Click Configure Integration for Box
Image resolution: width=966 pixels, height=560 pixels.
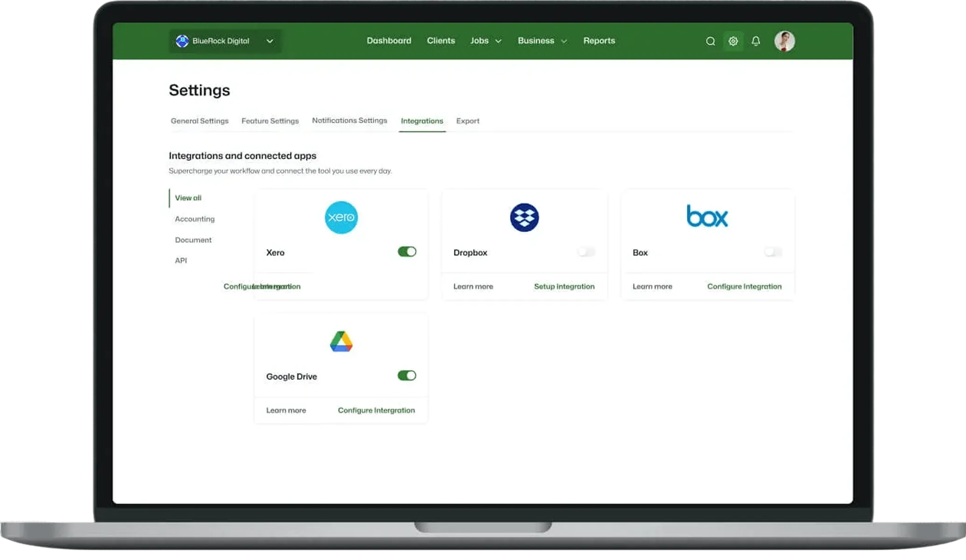(x=744, y=287)
